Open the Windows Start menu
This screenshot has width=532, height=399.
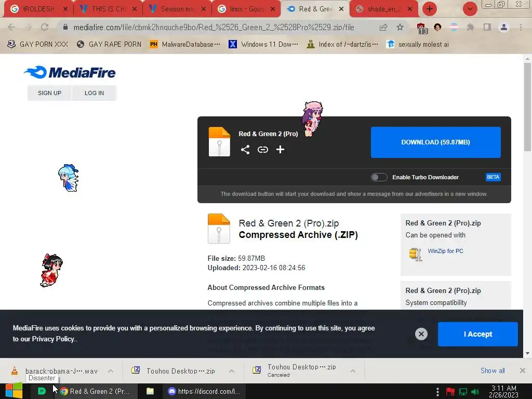click(x=14, y=391)
